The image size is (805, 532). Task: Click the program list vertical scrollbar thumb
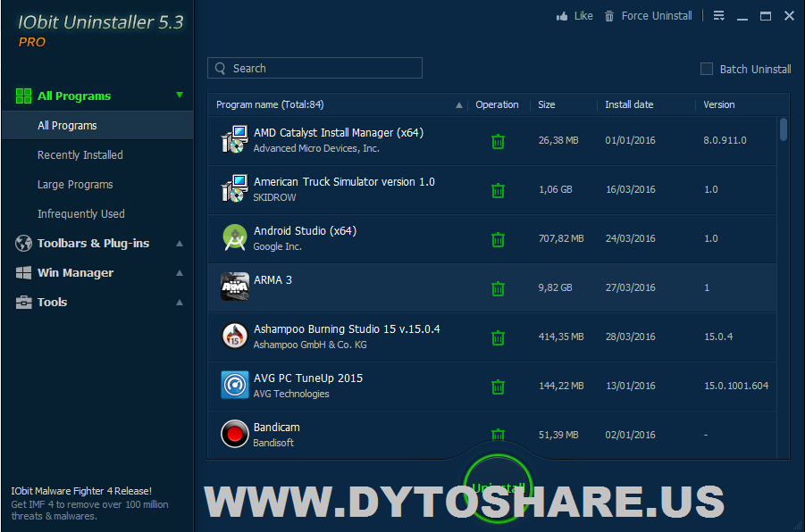[x=783, y=129]
